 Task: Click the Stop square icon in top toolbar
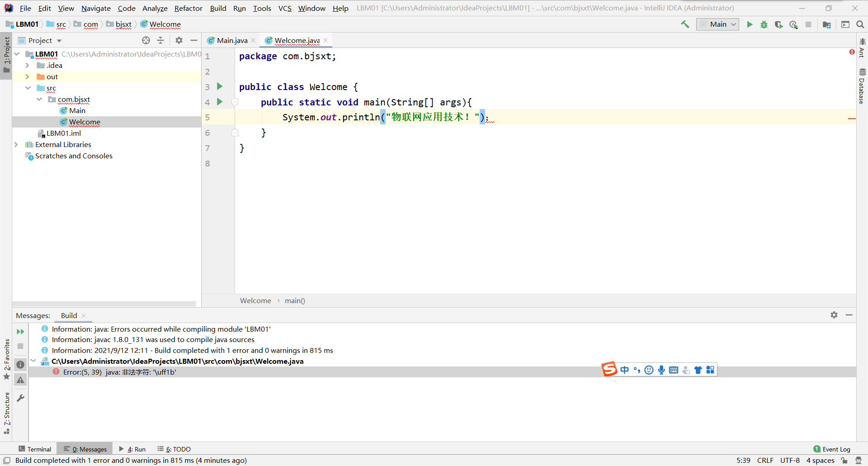[x=808, y=24]
